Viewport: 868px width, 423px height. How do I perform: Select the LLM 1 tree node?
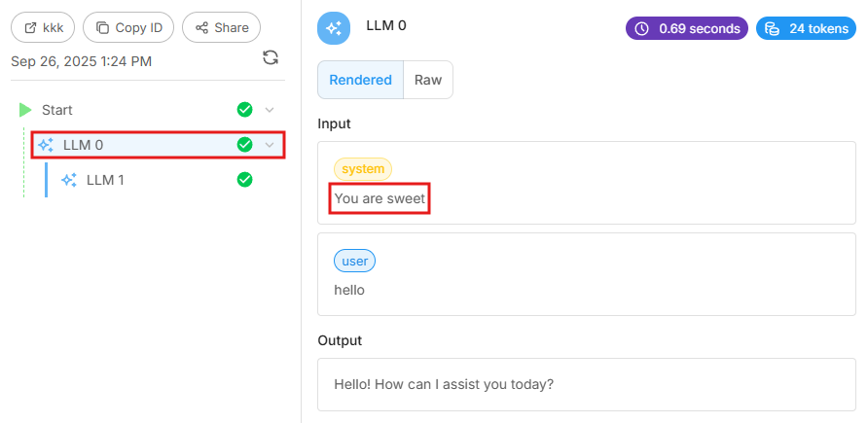point(105,180)
